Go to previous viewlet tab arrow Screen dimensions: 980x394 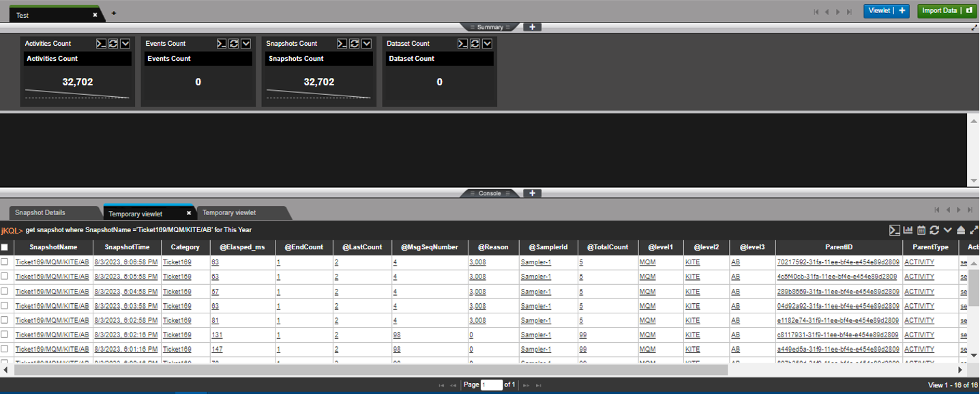(949, 210)
